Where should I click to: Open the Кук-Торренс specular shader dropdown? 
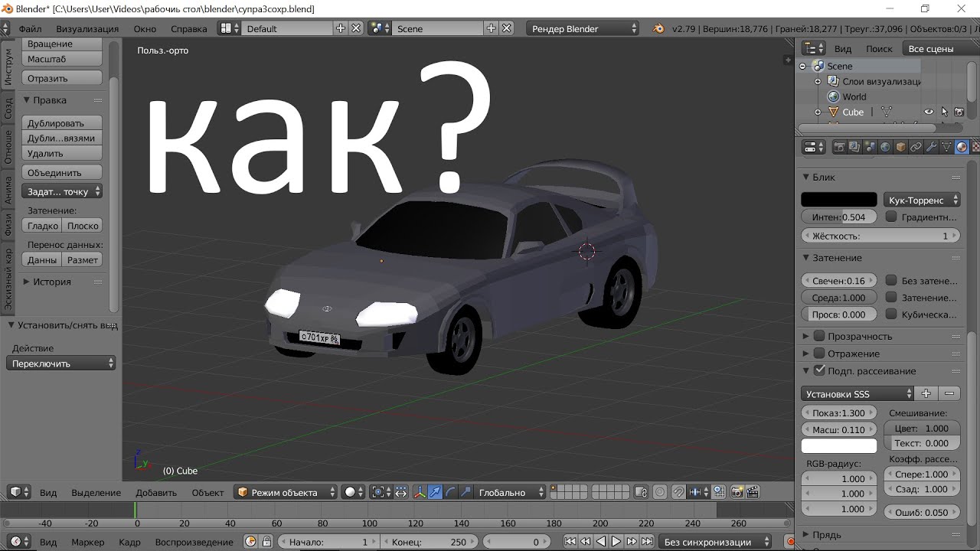[x=922, y=200]
